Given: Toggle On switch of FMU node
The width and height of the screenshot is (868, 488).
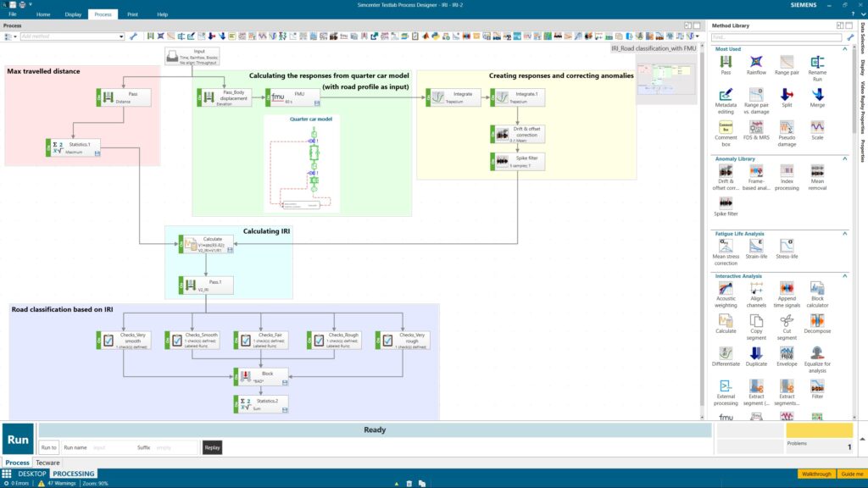Looking at the screenshot, I should coord(268,97).
